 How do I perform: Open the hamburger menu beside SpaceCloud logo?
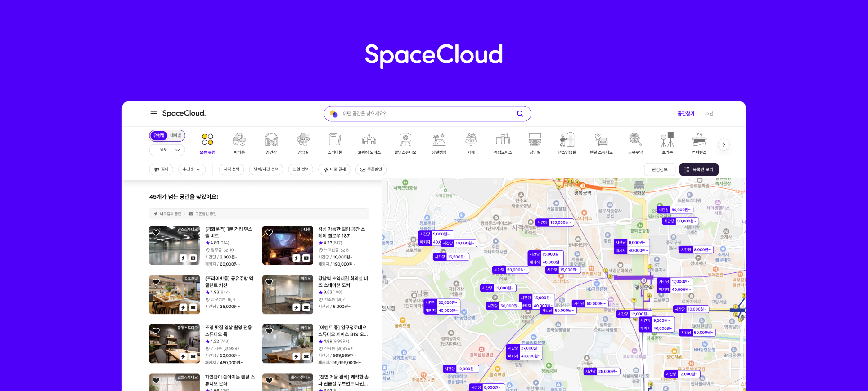click(x=153, y=114)
